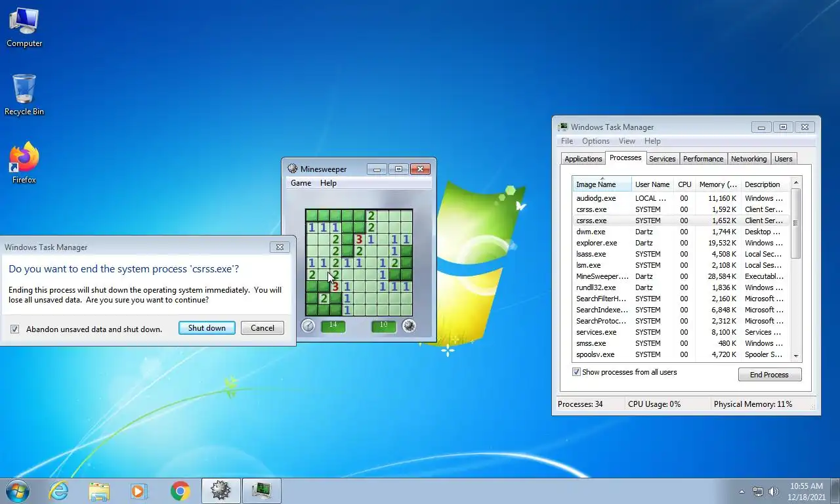Open the Windows Start menu orb

(x=17, y=491)
